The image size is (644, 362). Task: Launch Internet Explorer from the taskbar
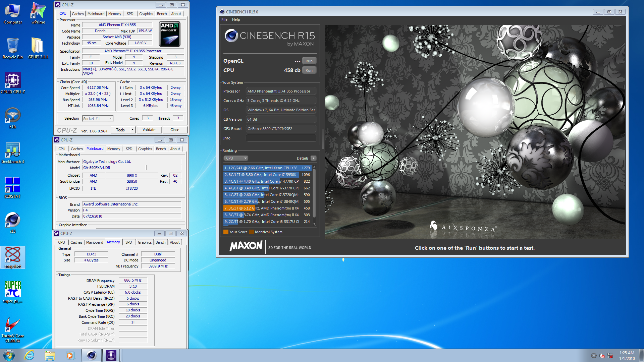[x=30, y=355]
